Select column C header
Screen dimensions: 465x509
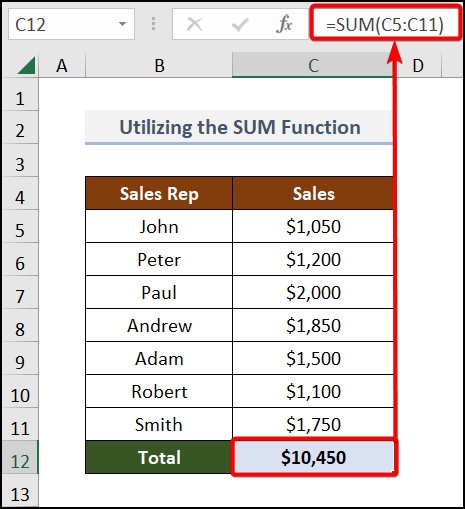(313, 65)
